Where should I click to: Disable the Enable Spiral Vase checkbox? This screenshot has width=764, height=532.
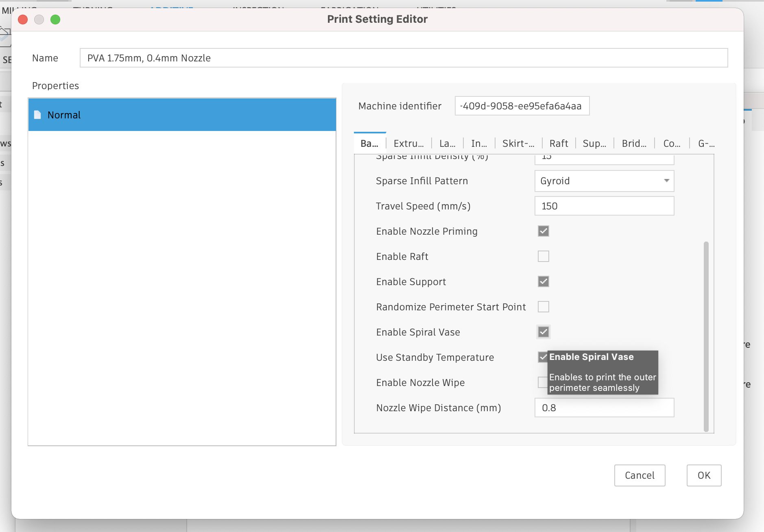click(x=543, y=332)
